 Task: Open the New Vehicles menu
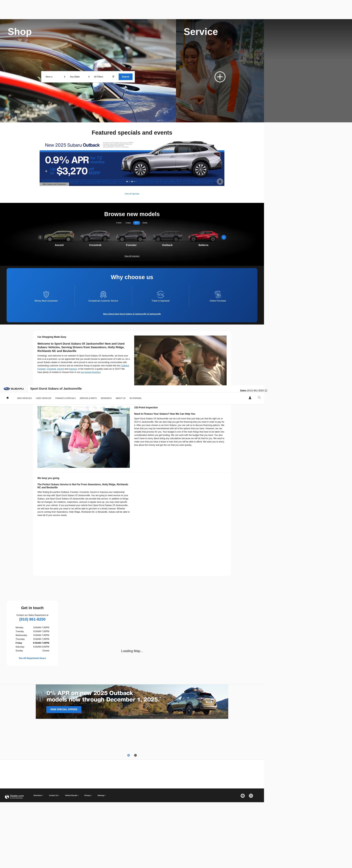[x=25, y=398]
